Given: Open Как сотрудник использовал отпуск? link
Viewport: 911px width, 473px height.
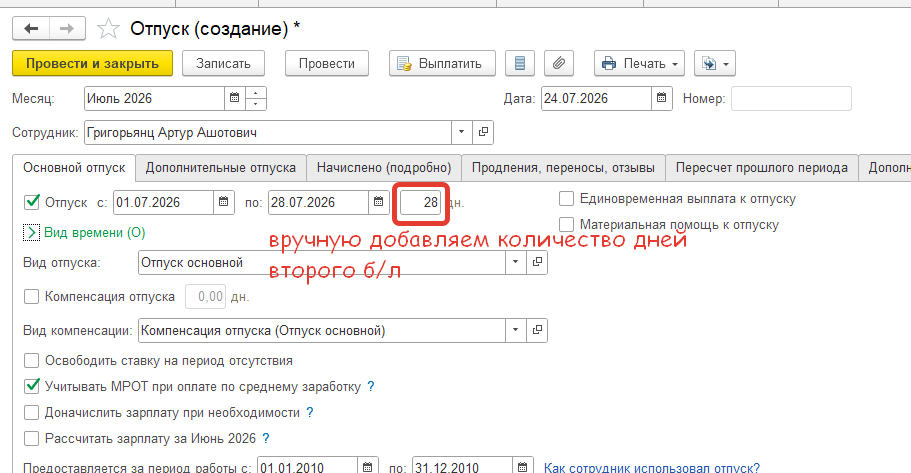Looking at the screenshot, I should point(652,468).
